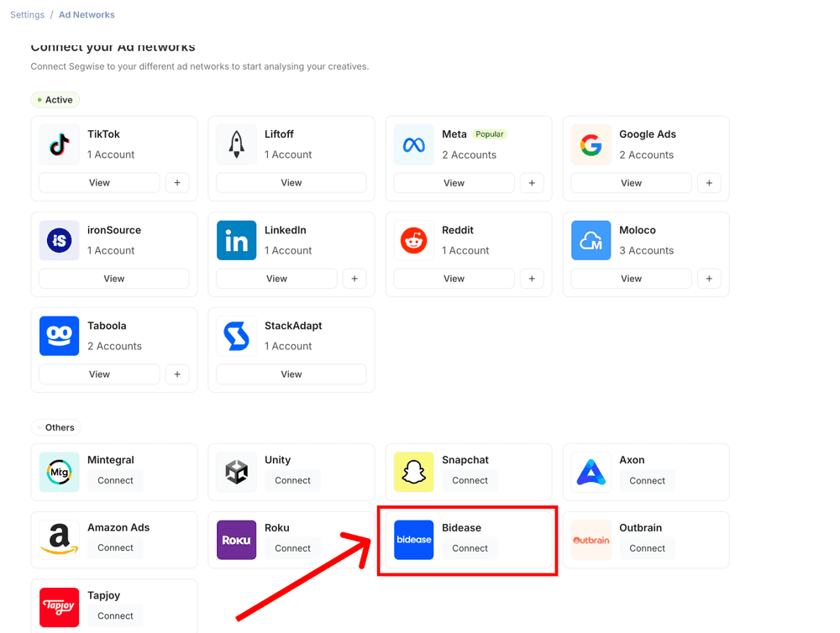Click the ironSource network name
Image resolution: width=840 pixels, height=633 pixels.
point(114,230)
